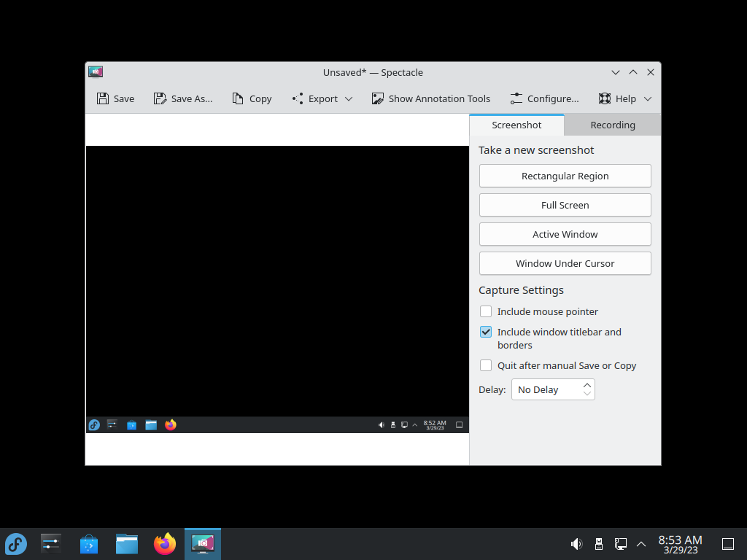Expand hidden system tray icons
747x560 pixels.
(641, 544)
